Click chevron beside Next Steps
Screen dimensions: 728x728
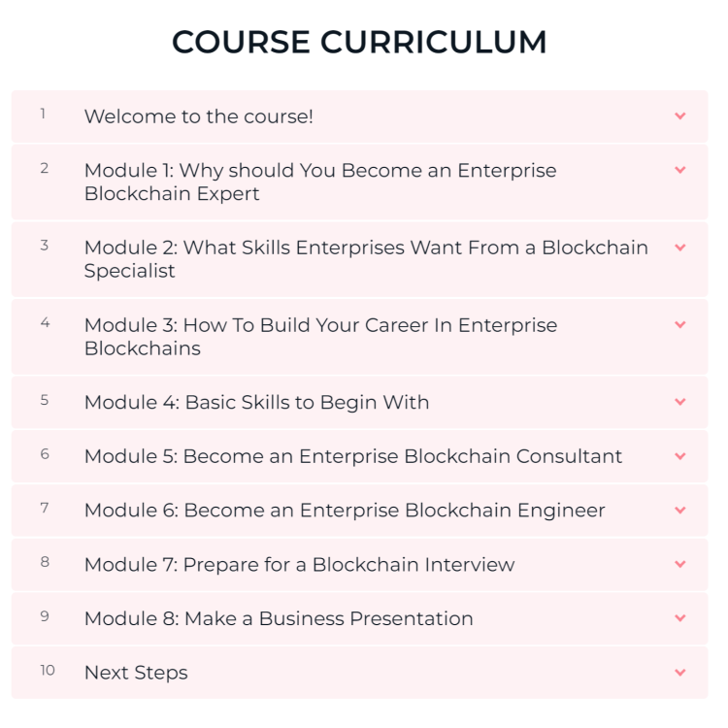click(679, 673)
